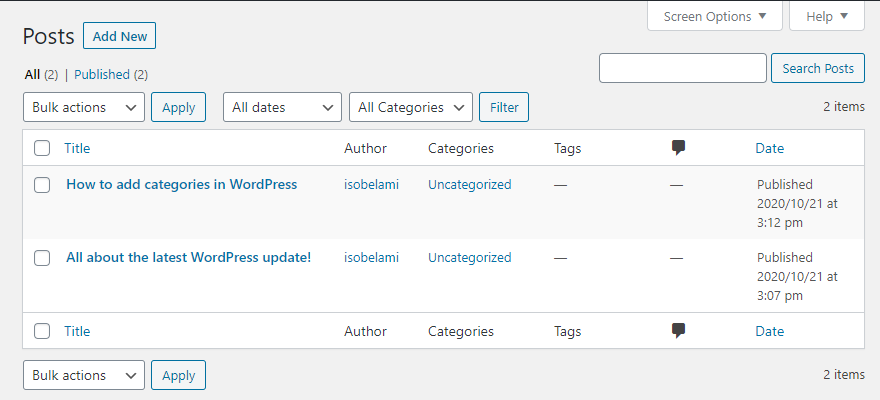
Task: Click author isobelami on the WordPress update row
Action: tap(372, 258)
